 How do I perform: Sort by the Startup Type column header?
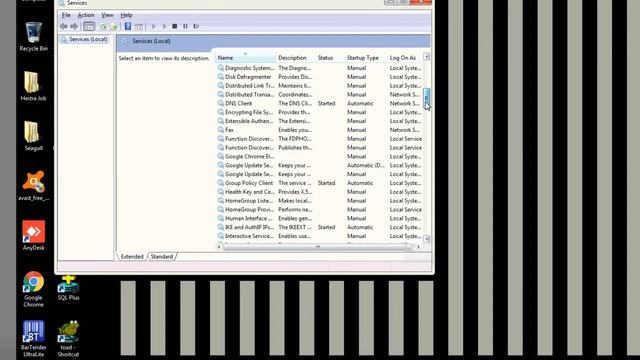click(x=366, y=58)
